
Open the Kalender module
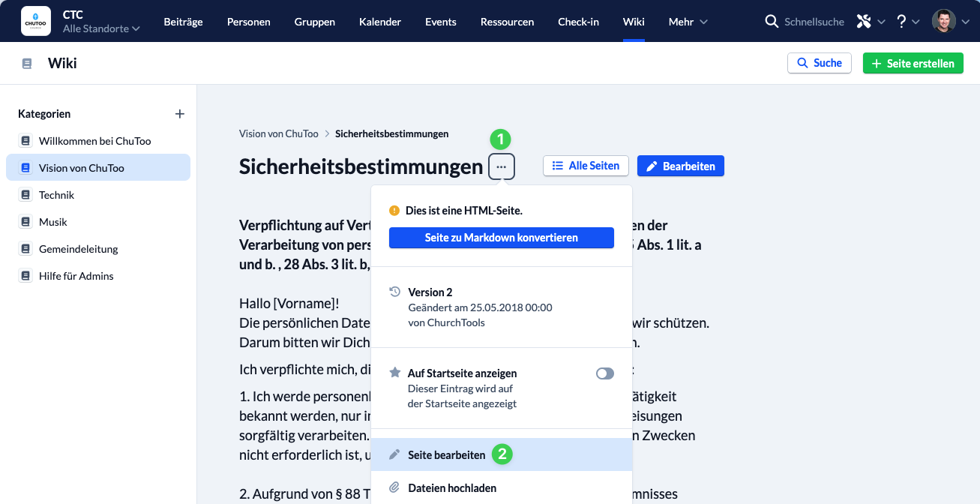380,22
